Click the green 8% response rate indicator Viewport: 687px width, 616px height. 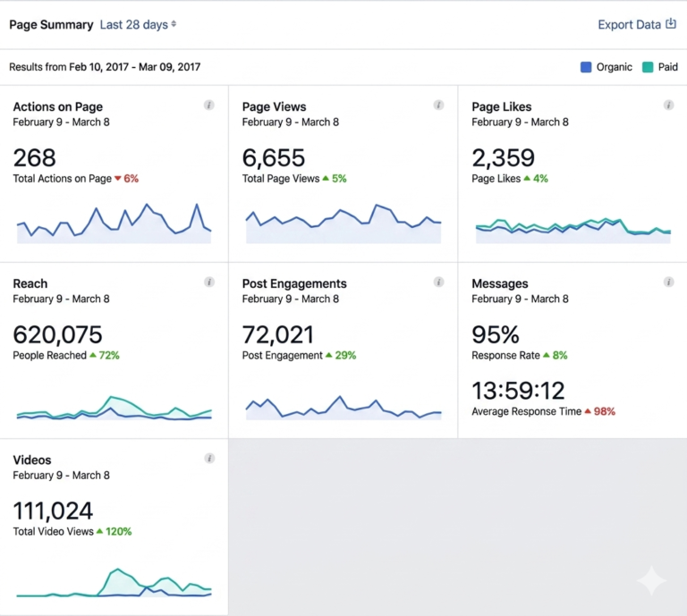[556, 356]
